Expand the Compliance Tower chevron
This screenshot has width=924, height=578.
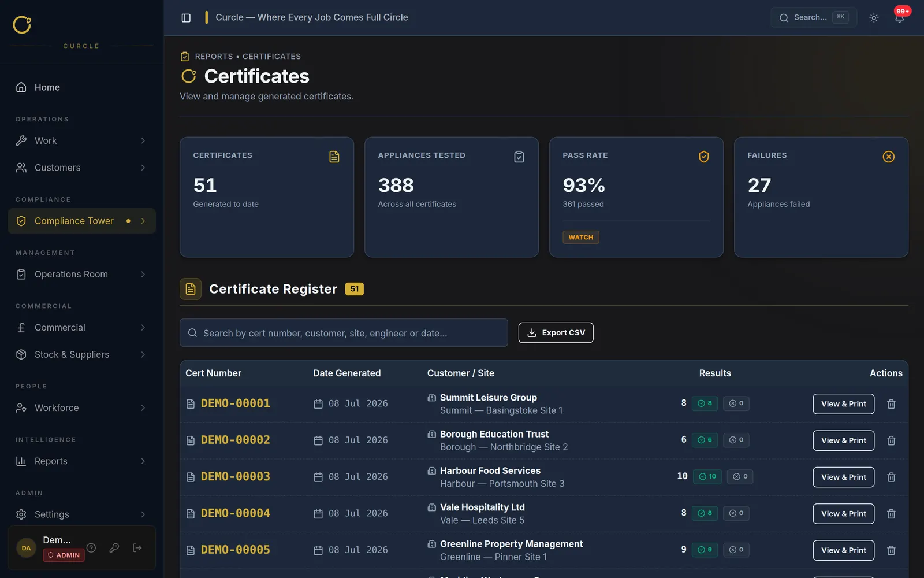pyautogui.click(x=143, y=221)
